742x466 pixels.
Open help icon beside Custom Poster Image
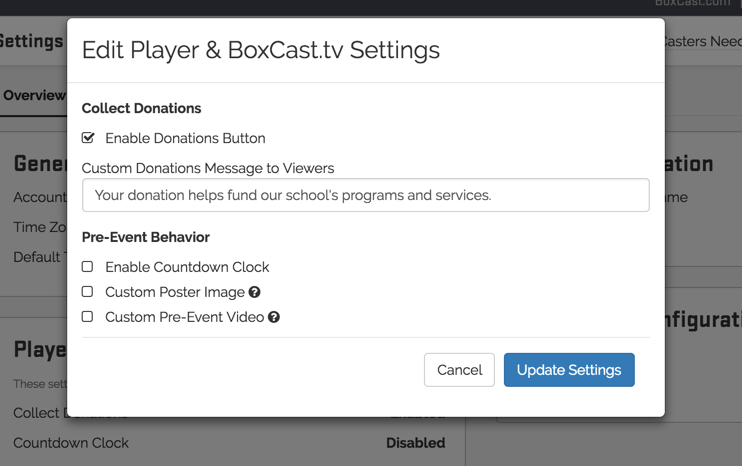coord(255,293)
